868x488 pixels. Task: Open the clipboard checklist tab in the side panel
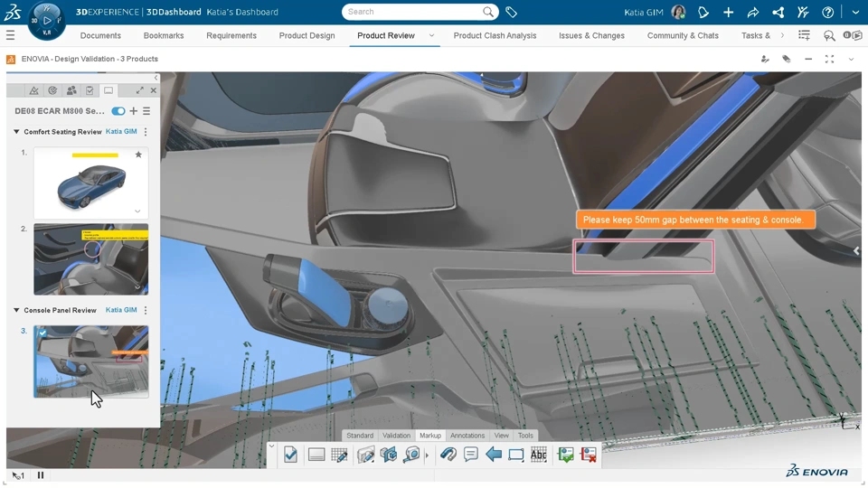point(90,90)
